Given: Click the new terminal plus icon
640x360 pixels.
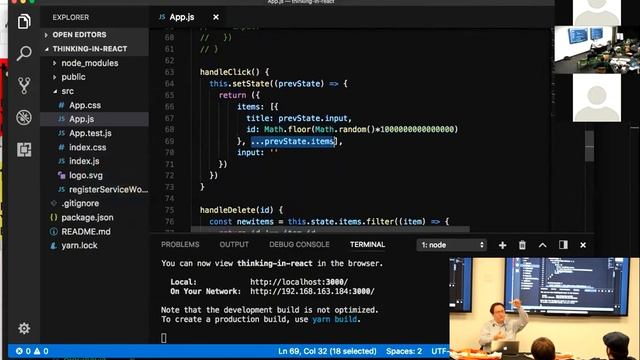Looking at the screenshot, I should (x=502, y=245).
